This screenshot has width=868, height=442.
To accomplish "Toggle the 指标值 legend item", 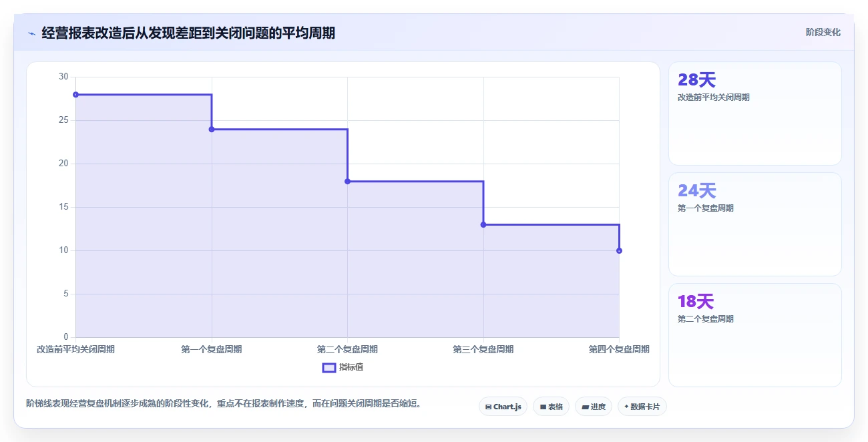I will click(343, 367).
